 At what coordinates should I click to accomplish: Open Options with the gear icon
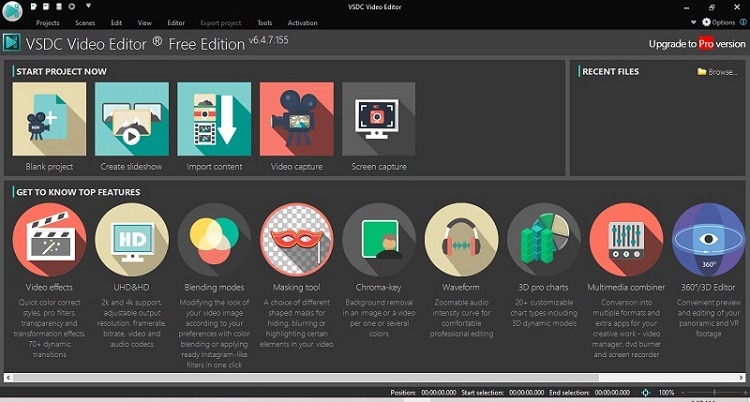[x=718, y=22]
